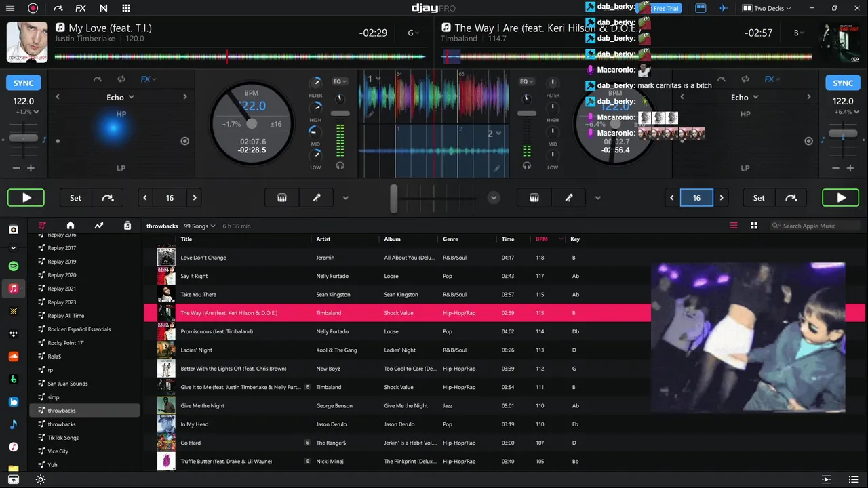
Task: Open the hamburger main menu
Action: [10, 8]
